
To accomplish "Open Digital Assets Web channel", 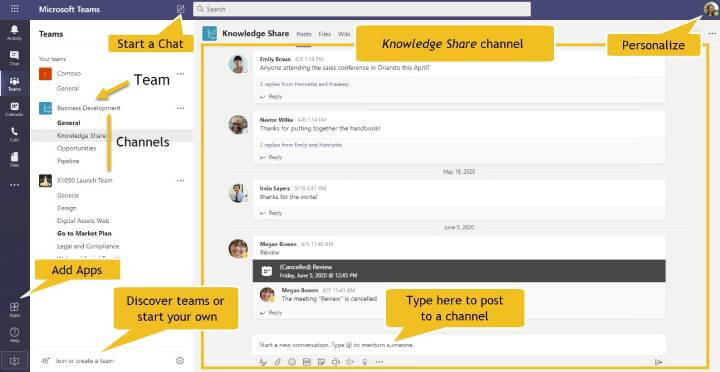I will [x=83, y=221].
